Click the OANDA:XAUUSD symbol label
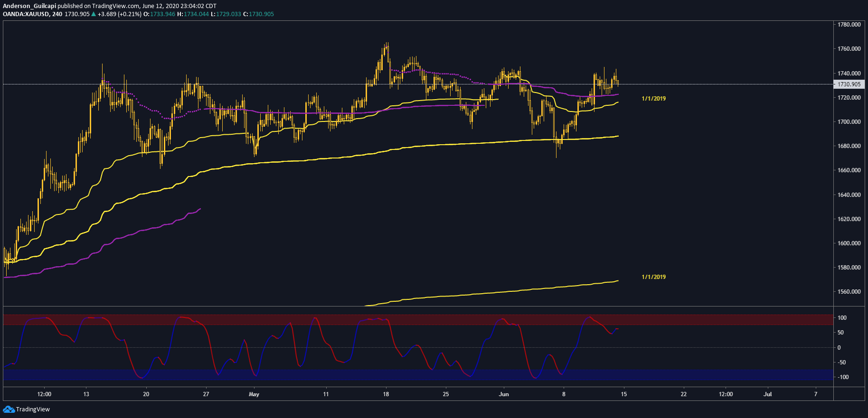 26,14
